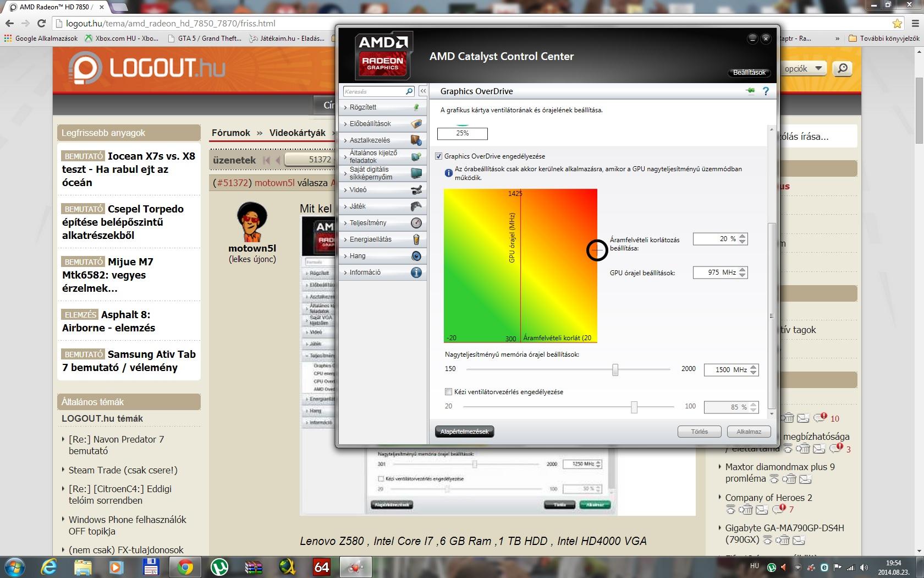The height and width of the screenshot is (578, 924).
Task: Bookmark page with Chrome star icon
Action: pyautogui.click(x=898, y=23)
